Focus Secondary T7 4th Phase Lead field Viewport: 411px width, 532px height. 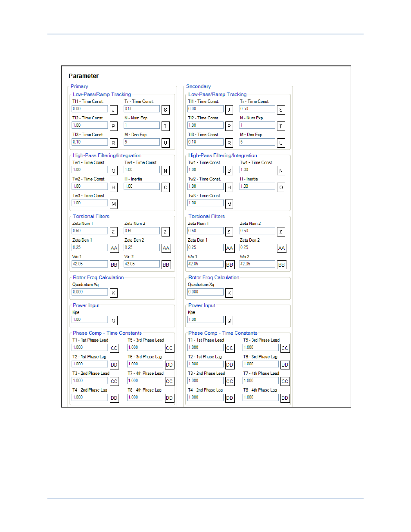point(261,381)
